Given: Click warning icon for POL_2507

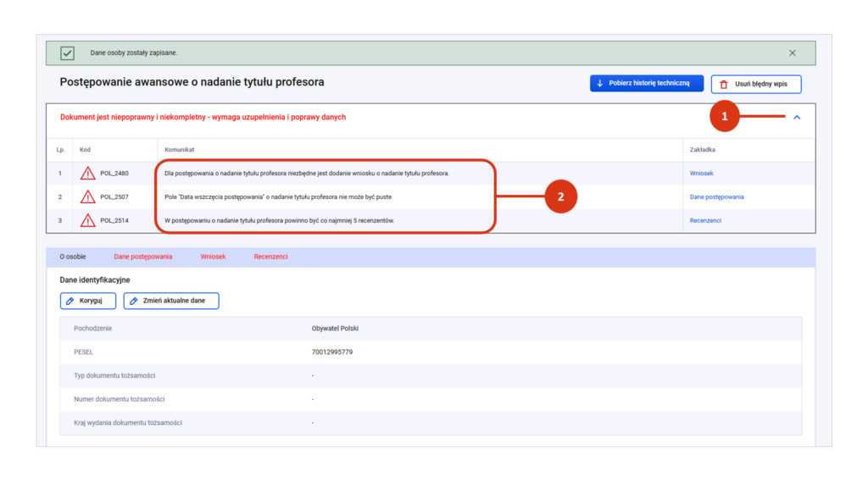Looking at the screenshot, I should pos(88,197).
